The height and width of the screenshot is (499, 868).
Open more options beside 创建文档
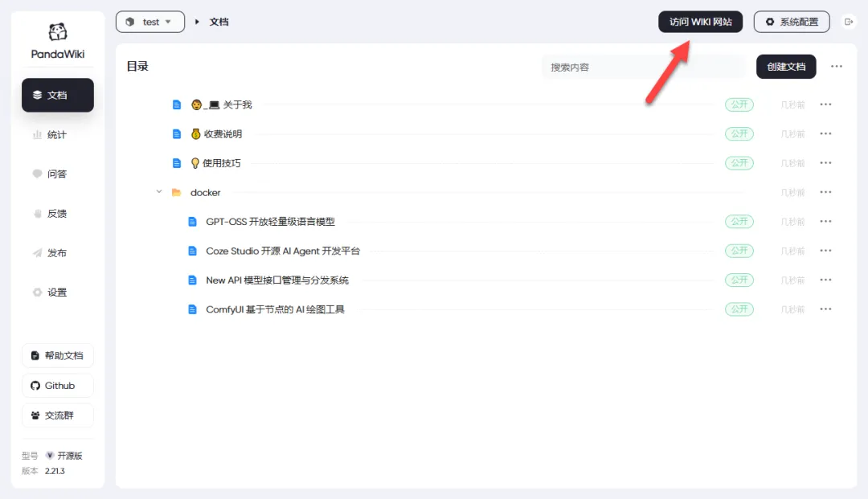pyautogui.click(x=837, y=67)
